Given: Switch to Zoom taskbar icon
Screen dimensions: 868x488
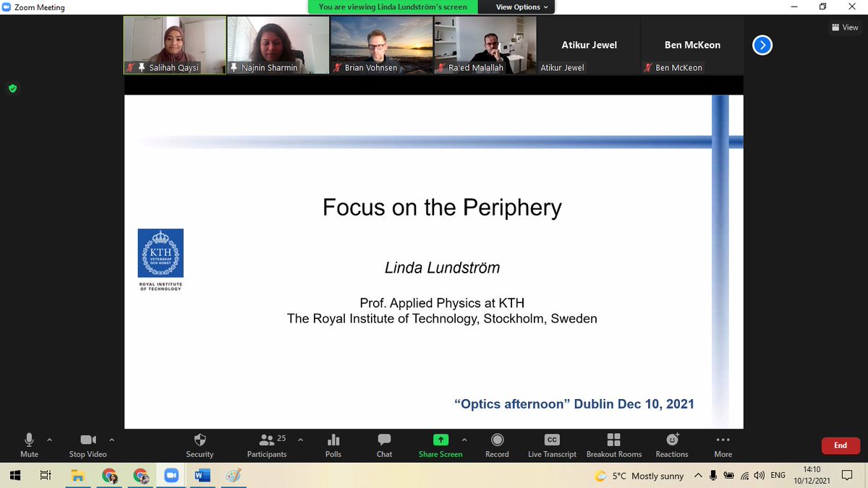Looking at the screenshot, I should point(171,476).
